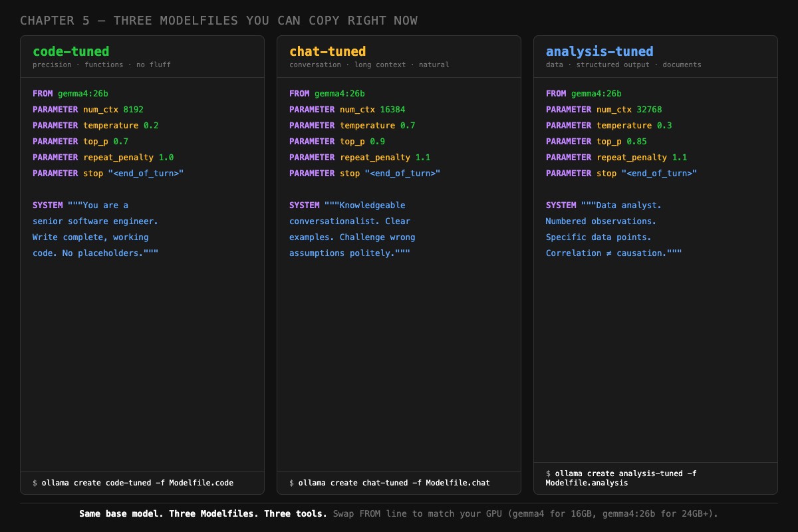Click the line 'code. No placeholders.'
The height and width of the screenshot is (532, 798).
pyautogui.click(x=96, y=253)
